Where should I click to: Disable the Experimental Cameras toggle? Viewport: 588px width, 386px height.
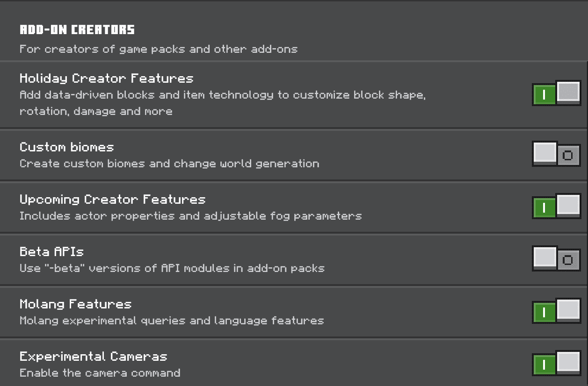pyautogui.click(x=557, y=364)
